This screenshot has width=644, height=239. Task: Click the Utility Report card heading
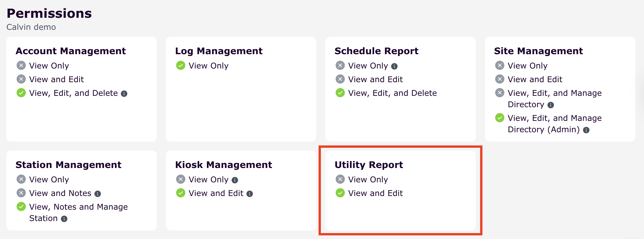(x=368, y=165)
